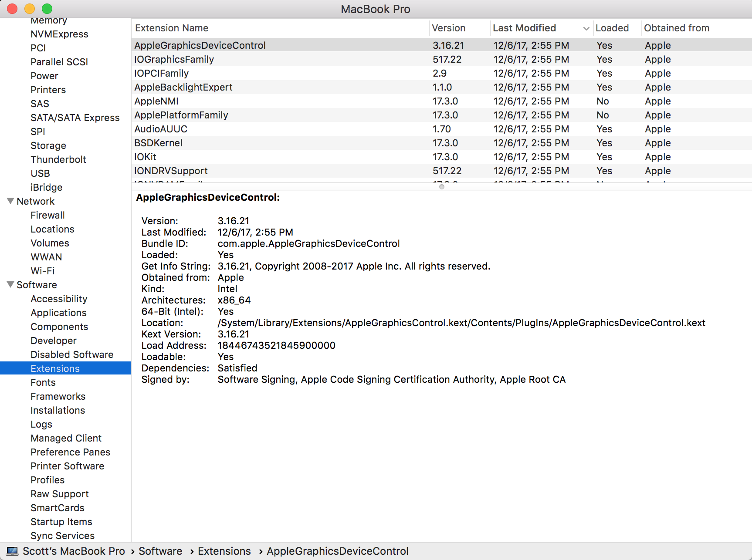
Task: Collapse the Software section triangle
Action: [x=11, y=285]
